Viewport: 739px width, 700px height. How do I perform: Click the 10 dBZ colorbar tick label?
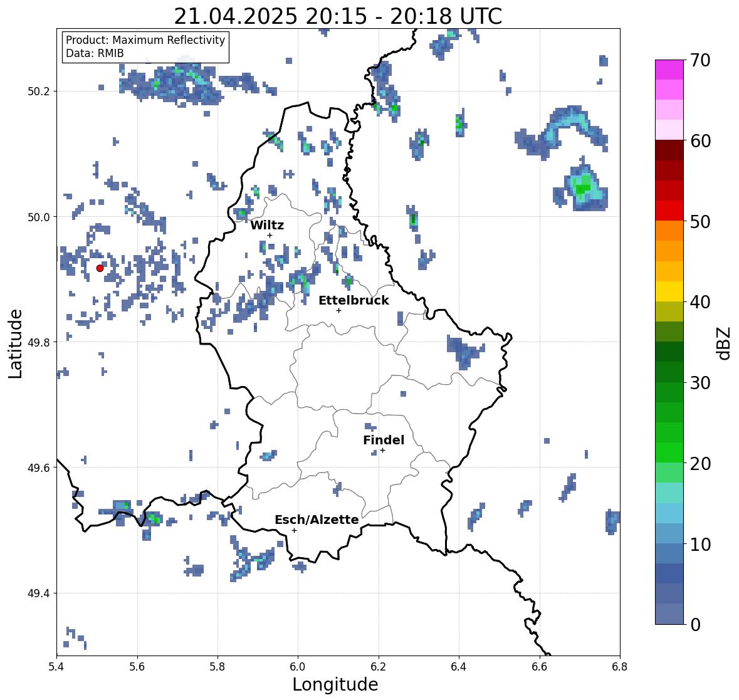point(700,545)
